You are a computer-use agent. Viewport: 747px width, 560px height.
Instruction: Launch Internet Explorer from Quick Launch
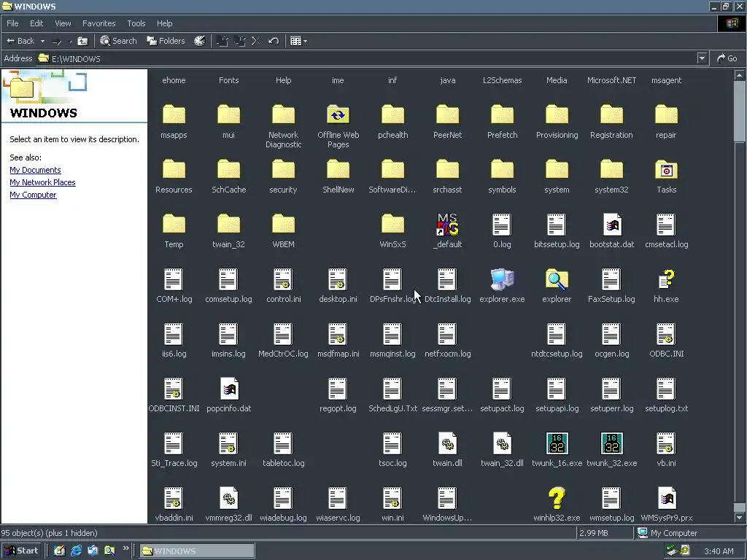[x=76, y=551]
